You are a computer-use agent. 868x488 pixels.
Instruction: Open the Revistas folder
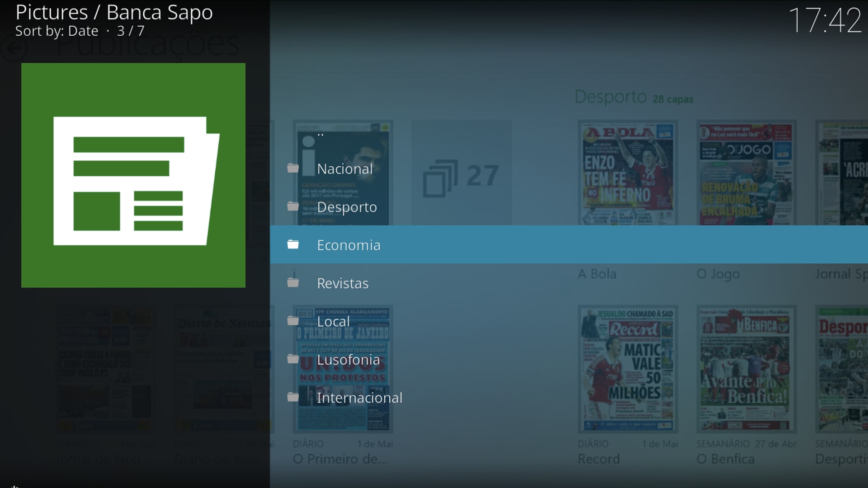(343, 283)
